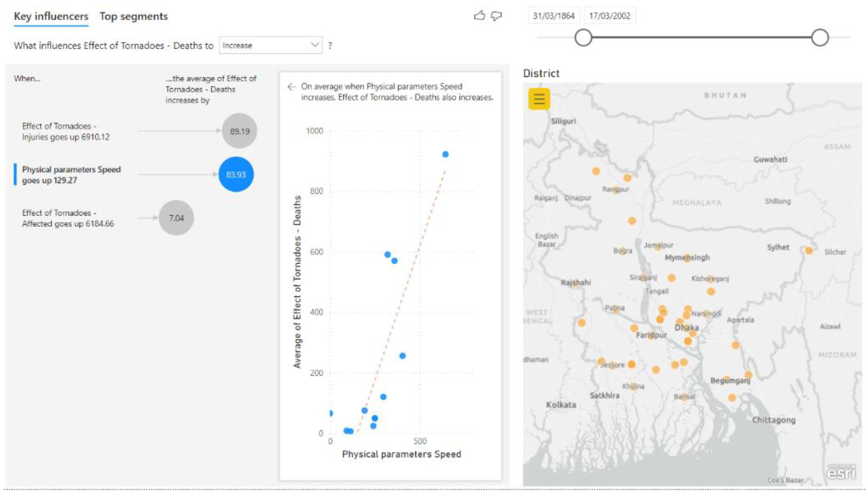The width and height of the screenshot is (868, 495).
Task: Select Affected goes up 6184.66 influencer
Action: (68, 218)
